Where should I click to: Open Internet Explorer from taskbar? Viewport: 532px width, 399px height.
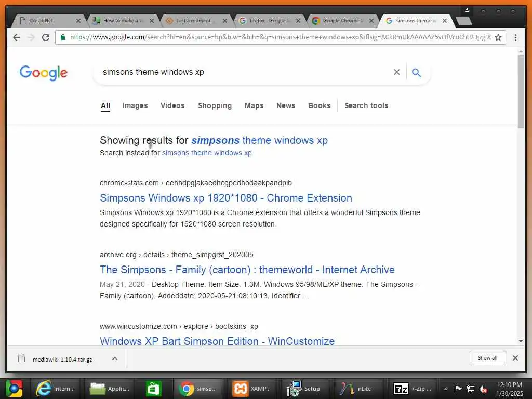(55, 389)
